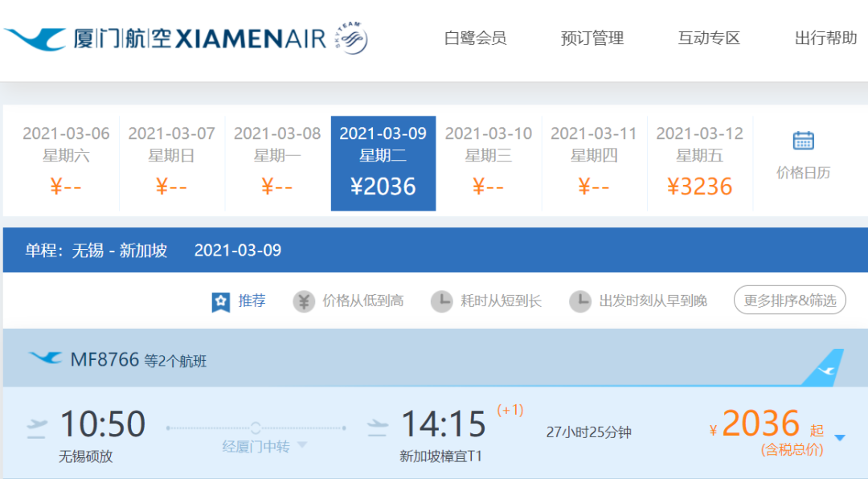Click the Xiamen Air logo
Image resolution: width=868 pixels, height=479 pixels.
[x=165, y=39]
